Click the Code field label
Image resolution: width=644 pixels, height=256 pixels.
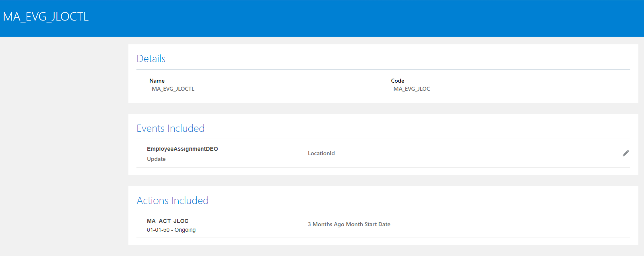pyautogui.click(x=398, y=81)
